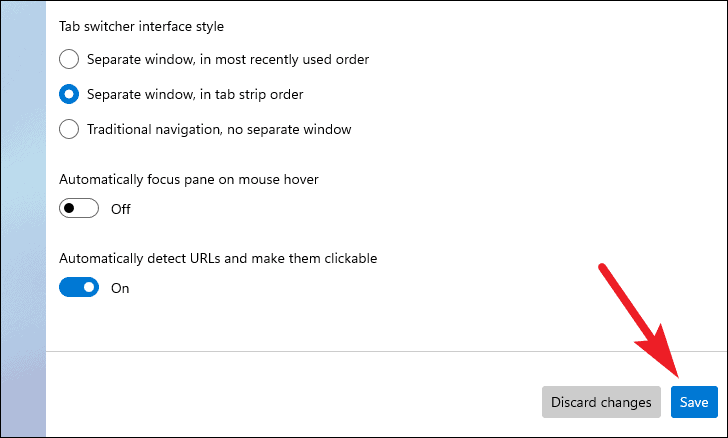This screenshot has height=438, width=728.
Task: Click the horizontal divider above the buttons
Action: [x=386, y=351]
